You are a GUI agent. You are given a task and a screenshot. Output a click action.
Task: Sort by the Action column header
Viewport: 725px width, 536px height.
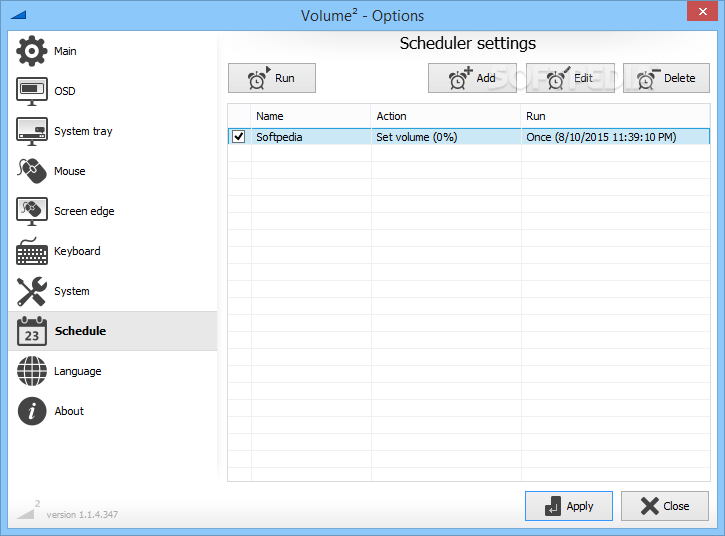tap(446, 116)
